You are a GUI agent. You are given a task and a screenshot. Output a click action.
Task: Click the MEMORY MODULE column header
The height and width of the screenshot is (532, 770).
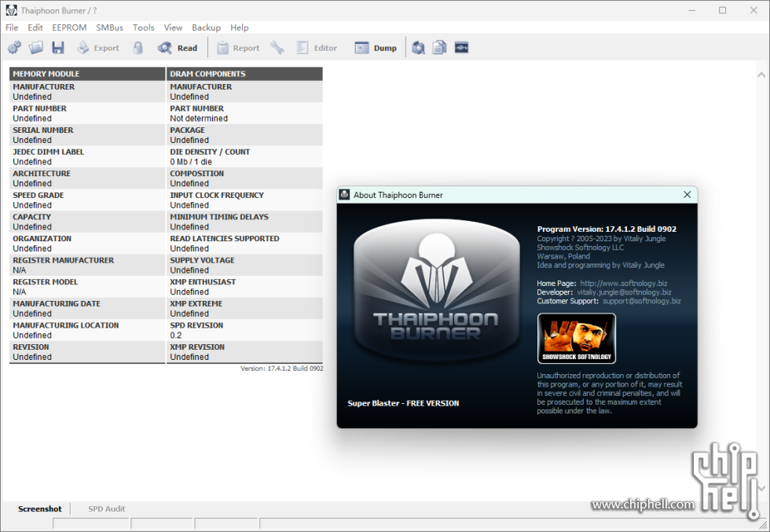[x=87, y=74]
